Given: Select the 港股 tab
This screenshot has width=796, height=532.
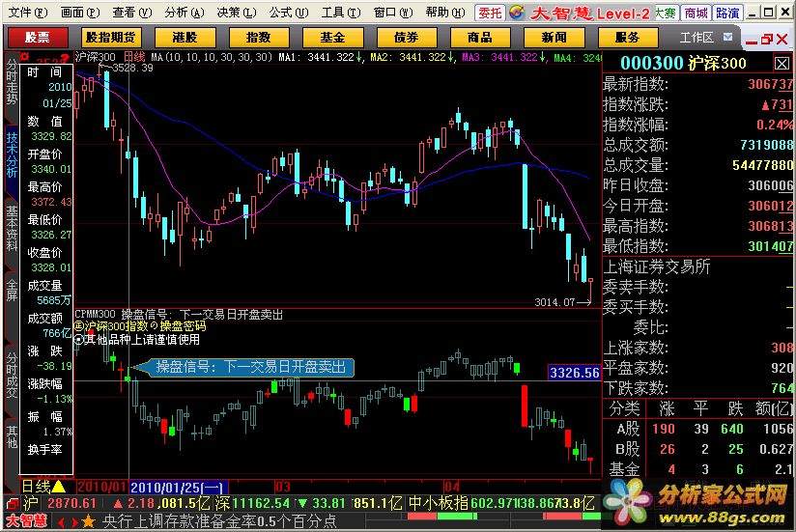Looking at the screenshot, I should 185,37.
